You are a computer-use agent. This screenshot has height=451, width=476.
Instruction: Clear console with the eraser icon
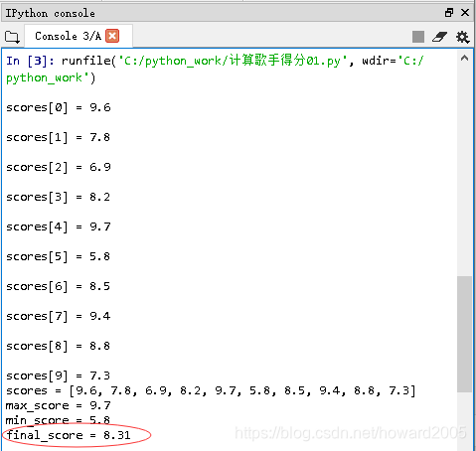coord(439,37)
